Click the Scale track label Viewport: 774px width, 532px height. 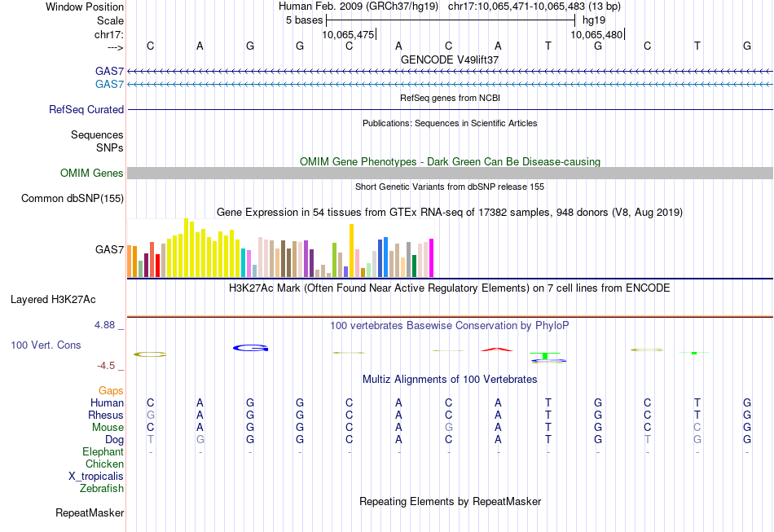point(110,20)
